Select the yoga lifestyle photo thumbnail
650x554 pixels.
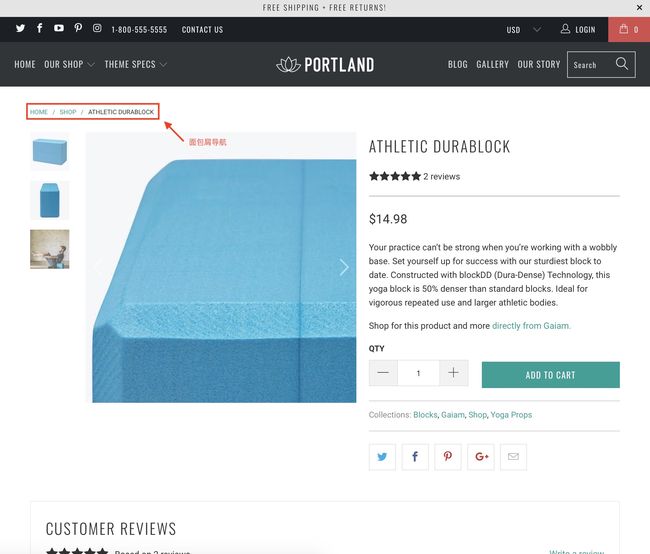coord(50,249)
